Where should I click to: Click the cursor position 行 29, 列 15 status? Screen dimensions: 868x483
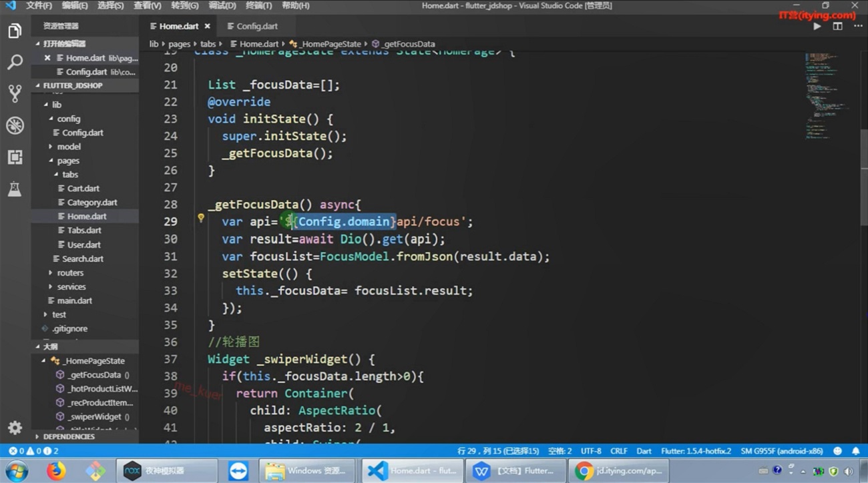click(498, 451)
